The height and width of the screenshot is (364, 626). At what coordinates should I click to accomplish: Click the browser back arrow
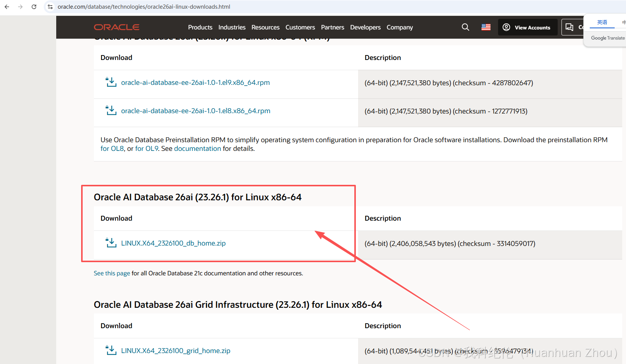(7, 7)
